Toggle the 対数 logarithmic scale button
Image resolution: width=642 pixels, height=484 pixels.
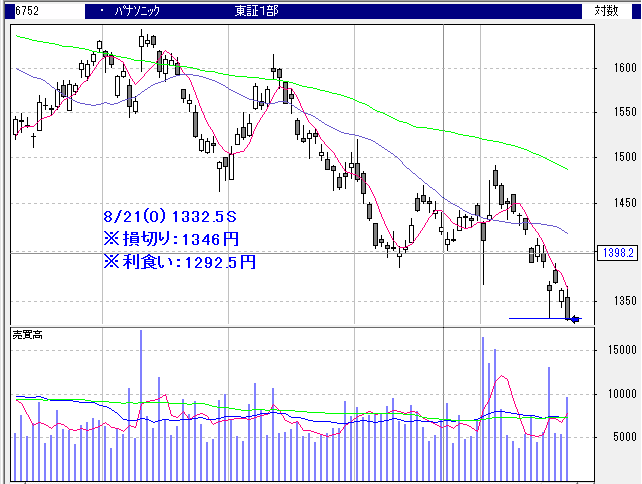[x=605, y=11]
